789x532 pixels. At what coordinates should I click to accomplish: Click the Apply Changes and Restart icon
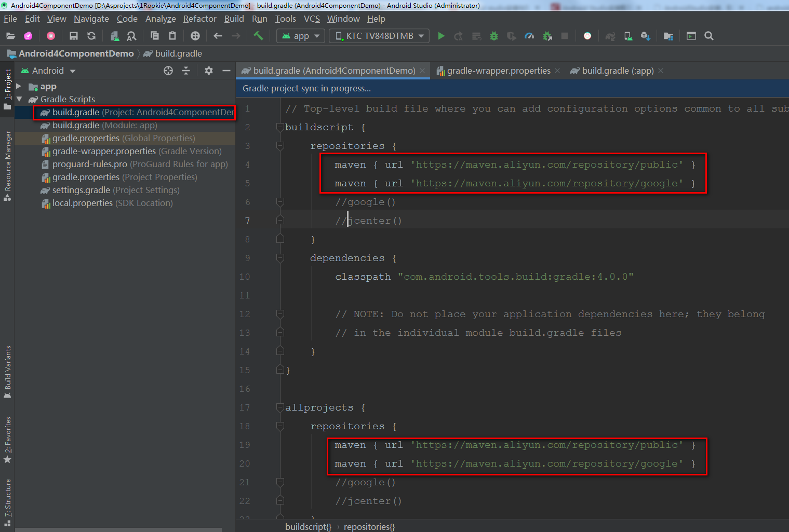click(x=459, y=36)
